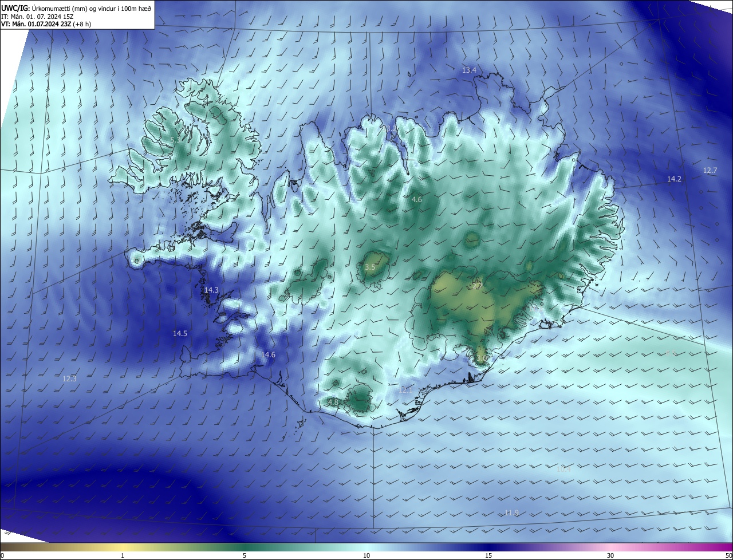Click the '12.7' value on the map
733x560 pixels.
(710, 170)
